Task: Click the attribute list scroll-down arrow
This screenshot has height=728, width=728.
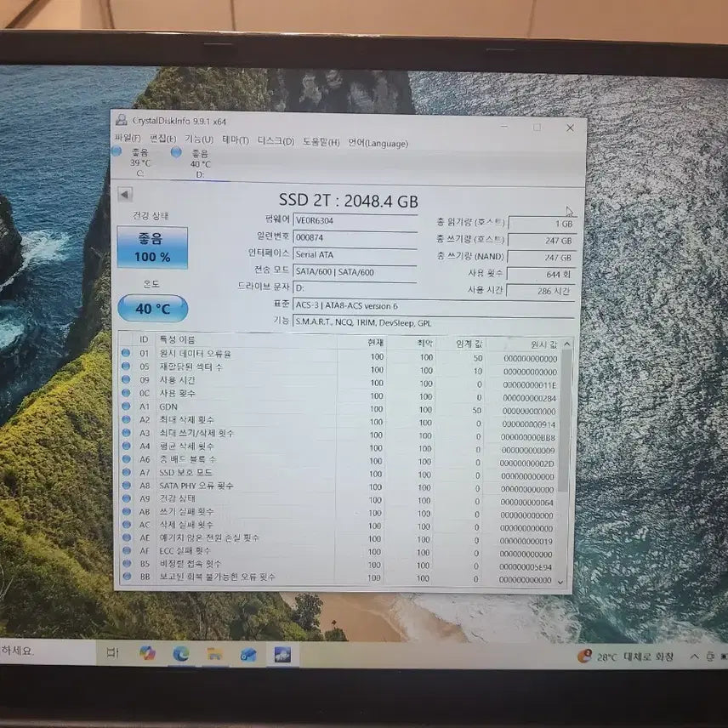Action: 560,582
